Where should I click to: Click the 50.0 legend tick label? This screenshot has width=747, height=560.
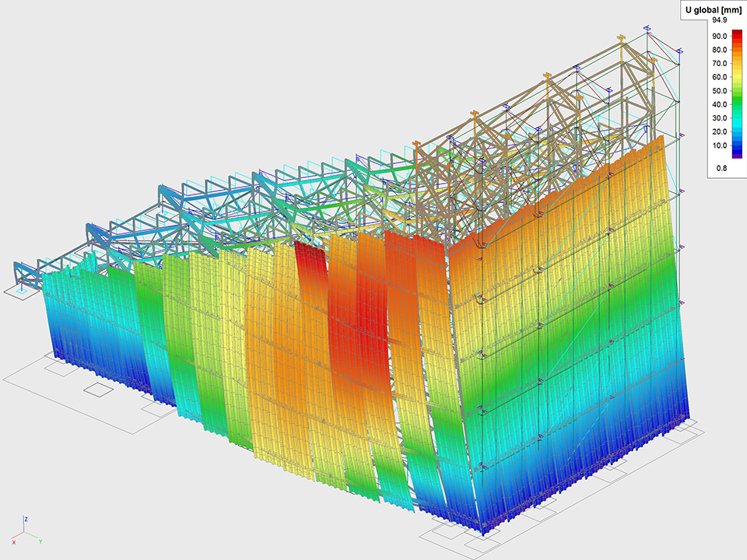tap(718, 91)
